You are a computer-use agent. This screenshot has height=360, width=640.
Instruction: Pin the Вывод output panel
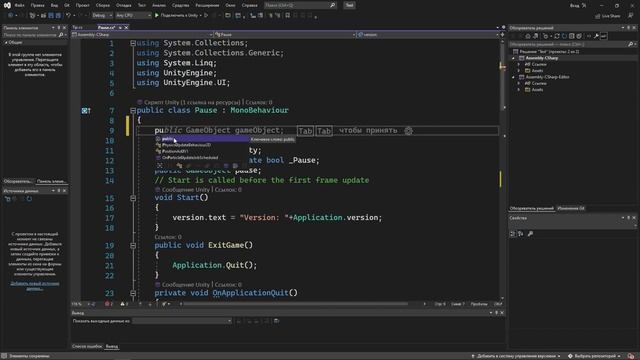point(496,313)
